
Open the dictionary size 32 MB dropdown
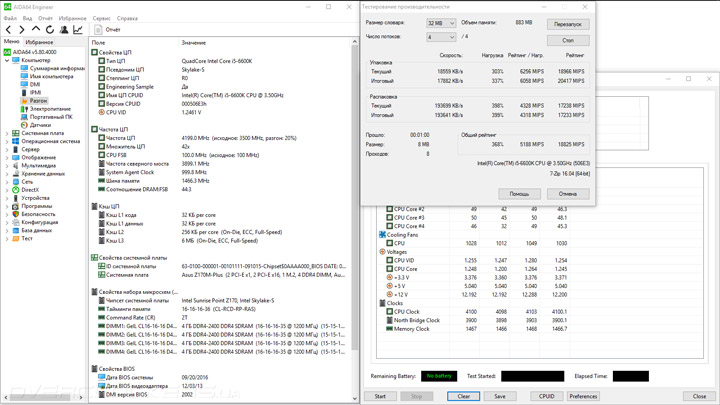click(x=441, y=23)
